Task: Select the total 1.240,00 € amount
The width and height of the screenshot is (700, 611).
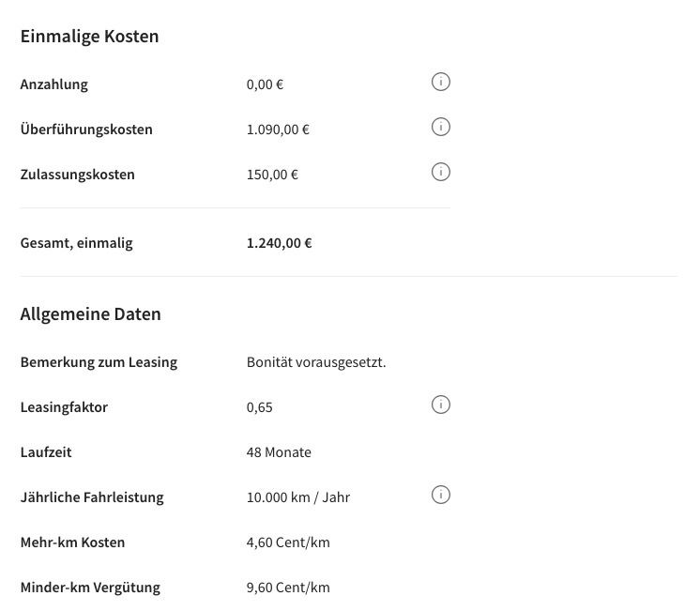Action: [x=279, y=243]
